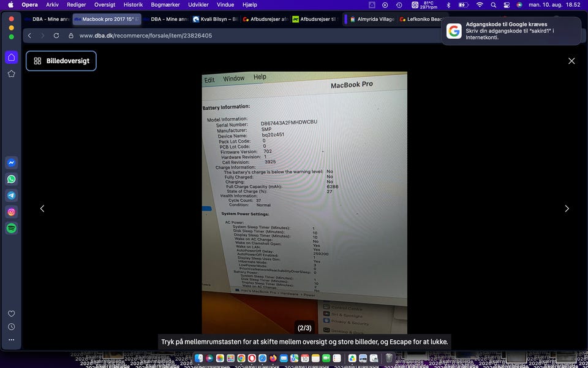Viewport: 588px width, 368px height.
Task: Open Instagram in the Opera sidebar
Action: tap(12, 212)
